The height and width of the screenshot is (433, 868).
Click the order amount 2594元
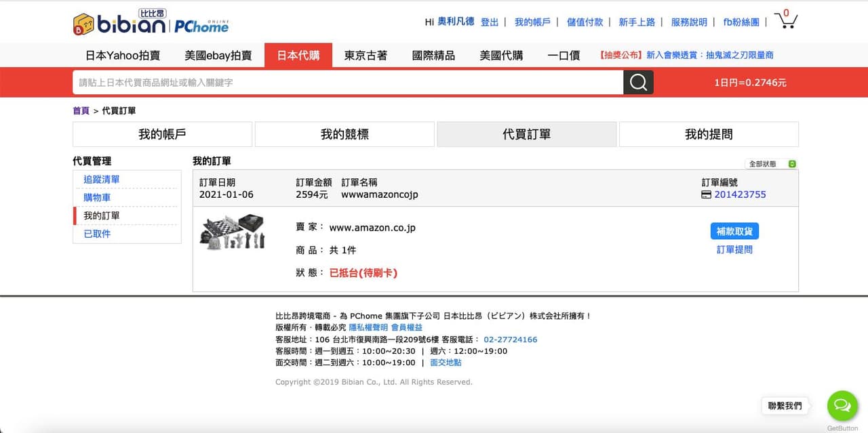[312, 194]
